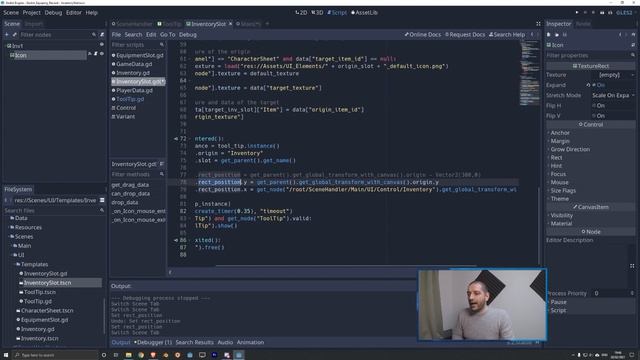Viewport: 640px width, 360px height.
Task: Click the Search Help button
Action: [x=507, y=35]
